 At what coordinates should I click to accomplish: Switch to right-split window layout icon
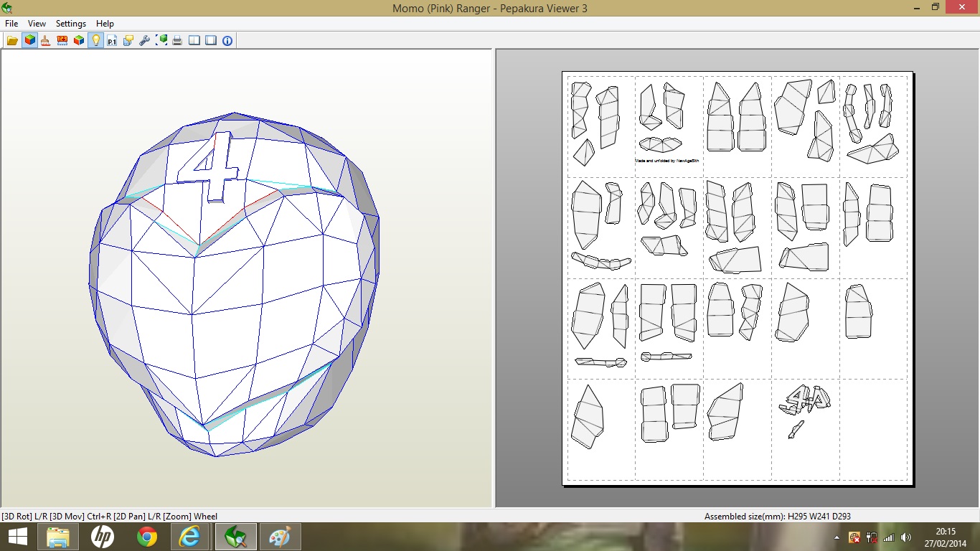tap(211, 41)
